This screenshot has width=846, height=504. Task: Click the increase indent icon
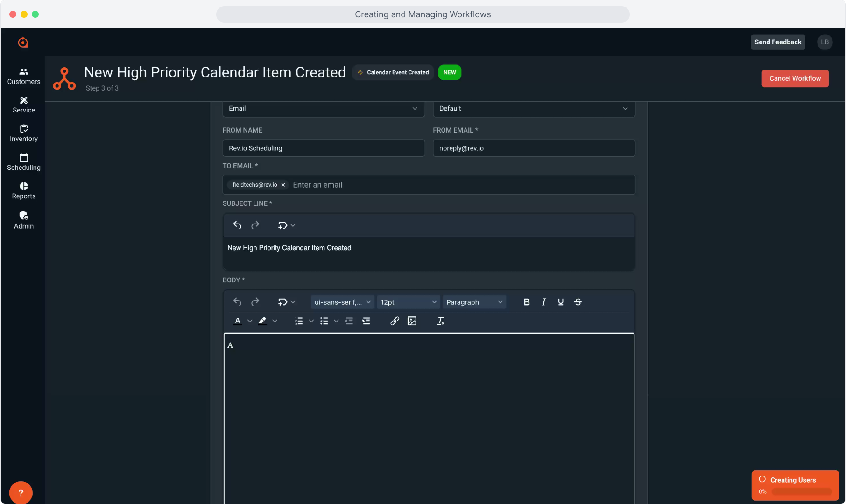366,321
